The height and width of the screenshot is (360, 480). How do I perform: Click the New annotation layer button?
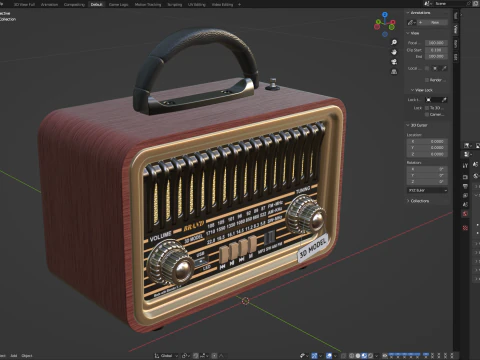[x=432, y=22]
